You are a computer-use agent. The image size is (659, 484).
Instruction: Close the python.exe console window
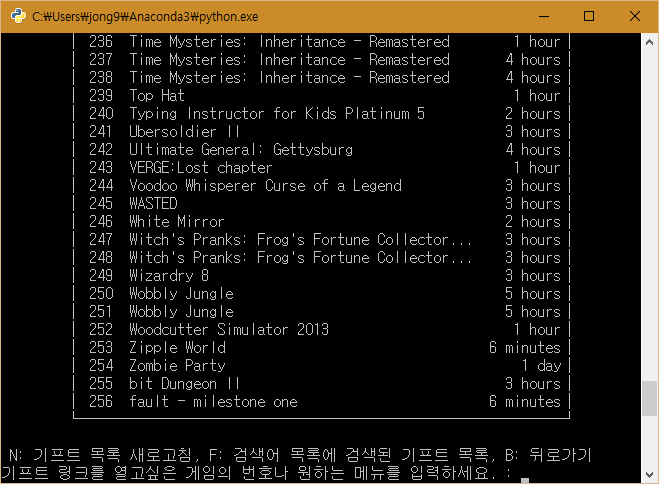tap(635, 16)
